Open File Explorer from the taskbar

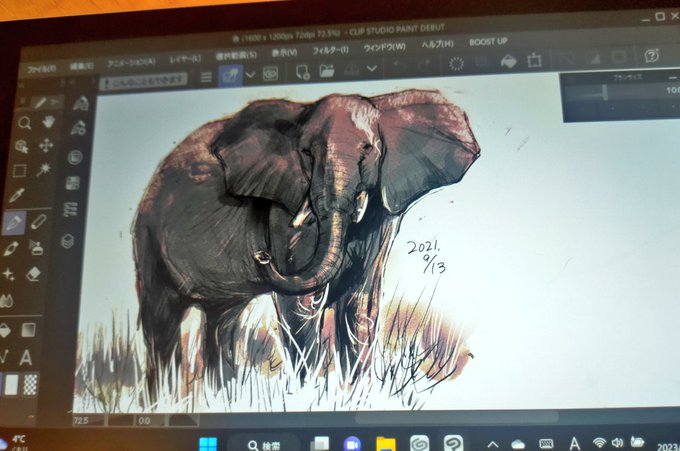386,444
